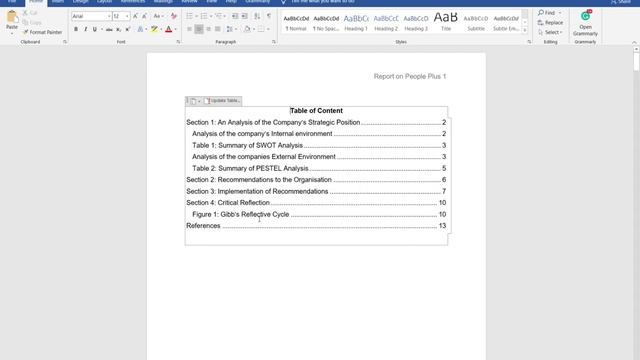The height and width of the screenshot is (360, 640).
Task: Open Styles pane dialog launcher
Action: tap(529, 42)
